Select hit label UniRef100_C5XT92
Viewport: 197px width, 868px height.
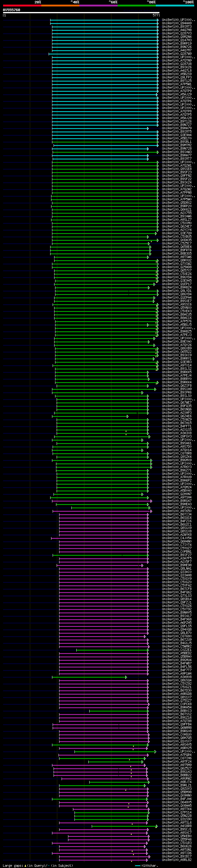point(177,609)
